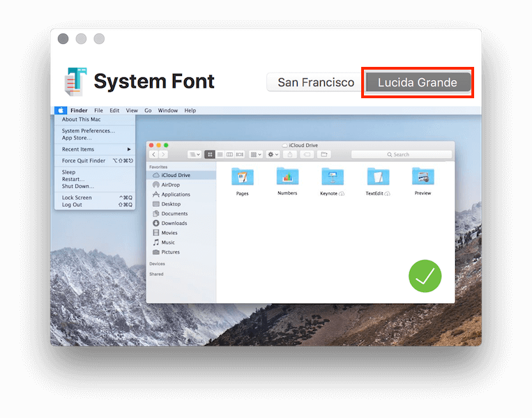The width and height of the screenshot is (532, 418).
Task: Open the gear Action dropdown
Action: click(273, 155)
